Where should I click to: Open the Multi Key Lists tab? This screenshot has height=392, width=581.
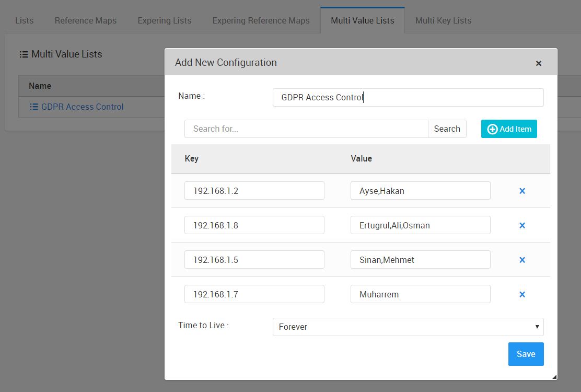pyautogui.click(x=443, y=21)
